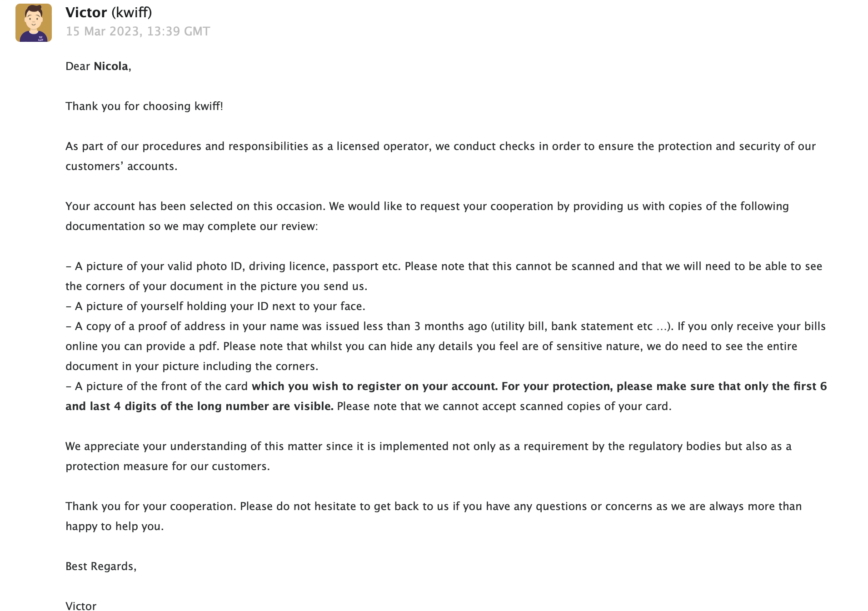Click the 'regulatory bodies' sentence line
Viewport: 868px width, 611px height.
coord(429,446)
